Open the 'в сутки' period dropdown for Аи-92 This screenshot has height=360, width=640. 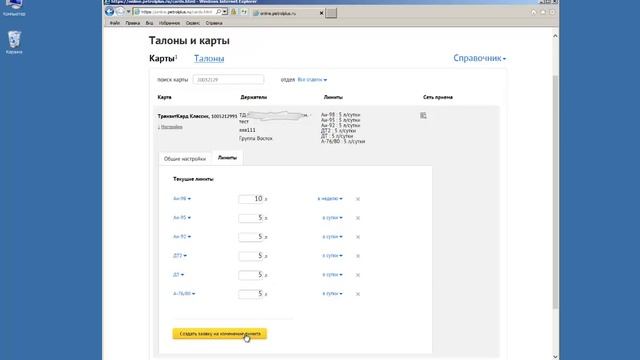(x=332, y=237)
